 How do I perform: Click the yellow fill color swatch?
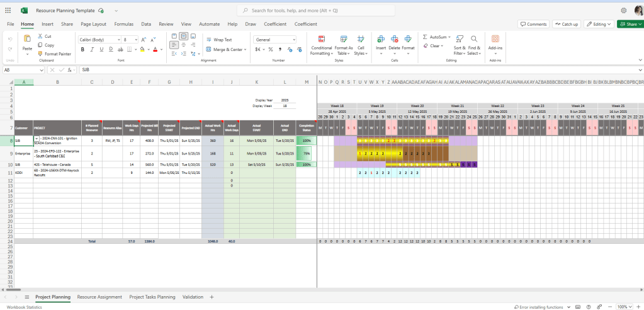pos(142,49)
